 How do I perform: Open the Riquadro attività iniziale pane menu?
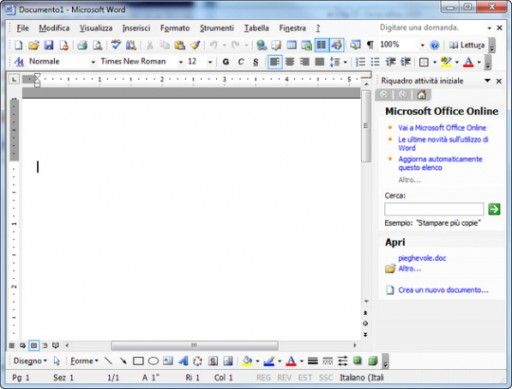[487, 81]
